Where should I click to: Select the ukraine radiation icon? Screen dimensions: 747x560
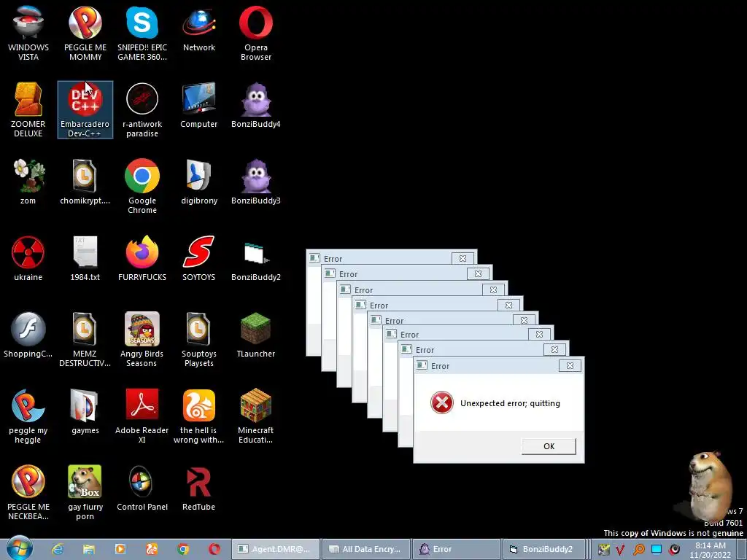(28, 259)
